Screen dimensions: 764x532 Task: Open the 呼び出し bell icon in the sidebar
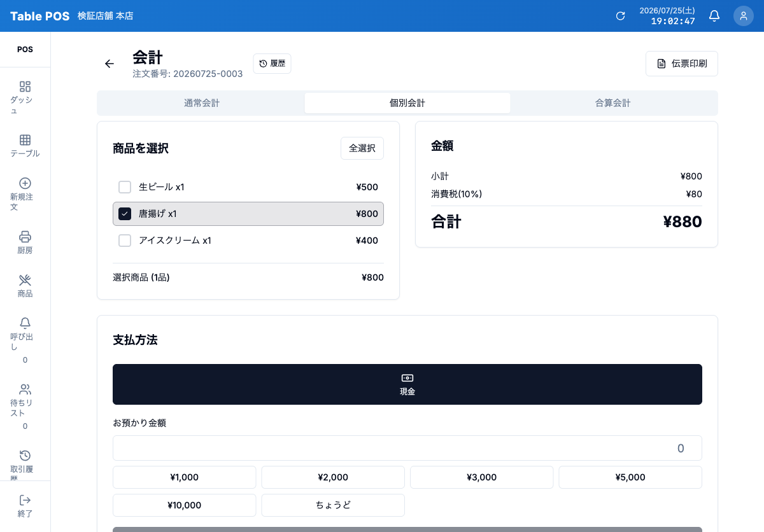[25, 323]
